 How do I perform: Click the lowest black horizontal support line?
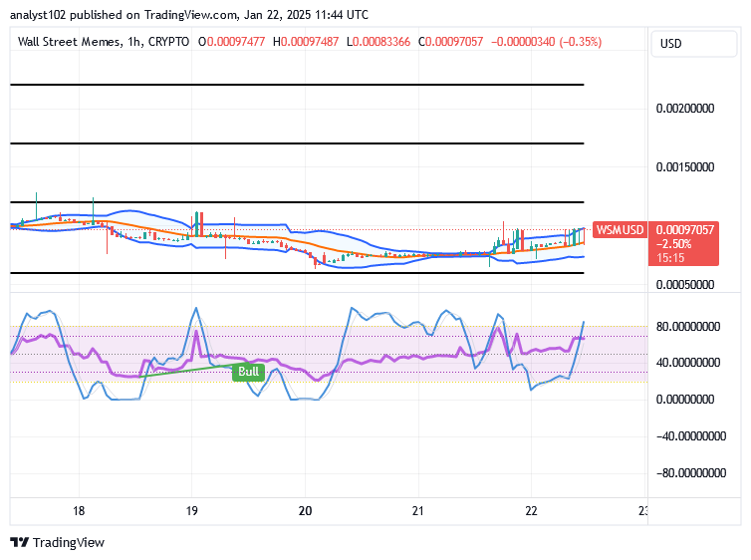[x=297, y=273]
